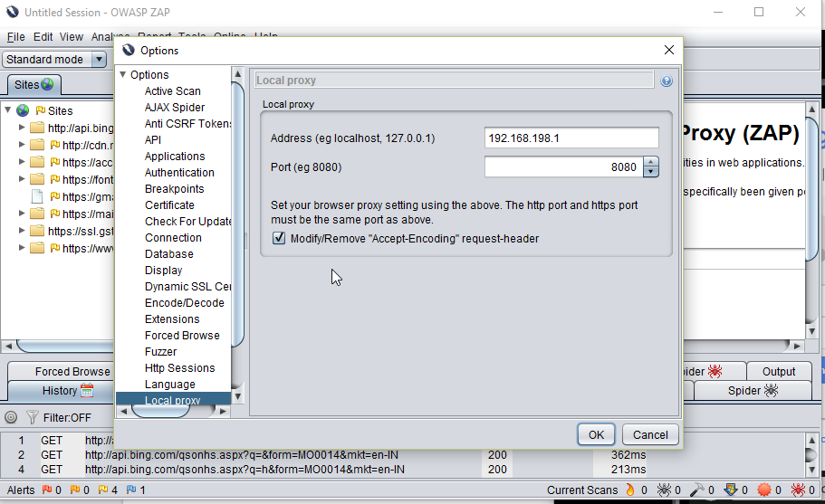The height and width of the screenshot is (504, 825).
Task: Click the hammer forced browse scans icon
Action: point(697,490)
